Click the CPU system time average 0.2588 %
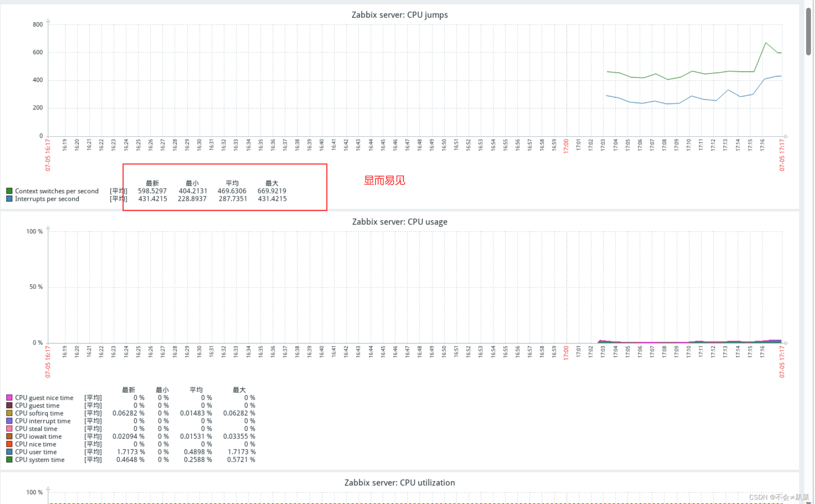The width and height of the screenshot is (815, 504). pos(198,460)
